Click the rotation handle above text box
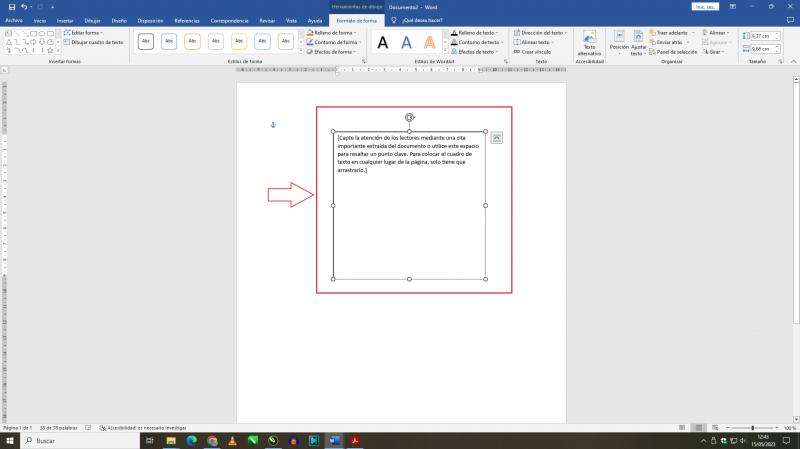Image resolution: width=800 pixels, height=449 pixels. pyautogui.click(x=409, y=117)
